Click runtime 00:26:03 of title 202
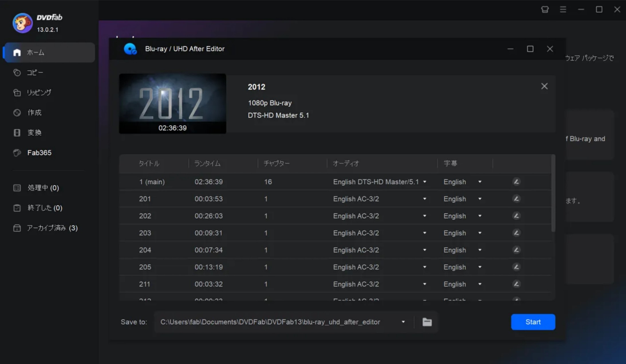626x364 pixels. [209, 216]
